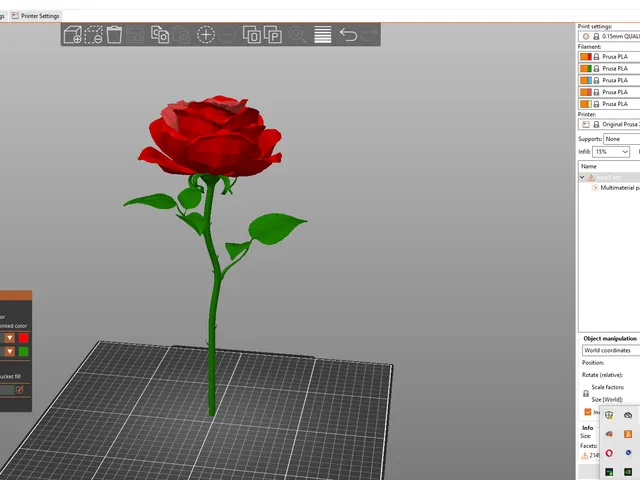Open the fifth Prusa PLA filament dropdown (yellow)

pos(609,104)
